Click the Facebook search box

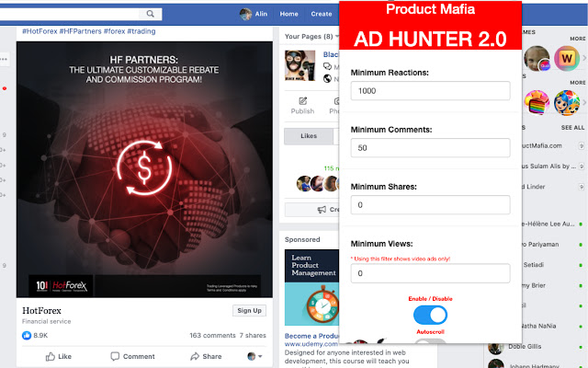(x=70, y=14)
